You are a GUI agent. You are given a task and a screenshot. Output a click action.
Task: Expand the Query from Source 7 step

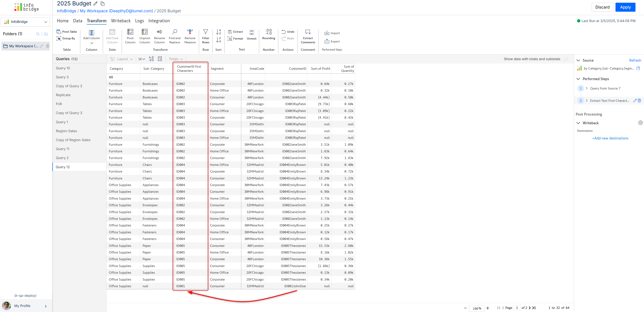click(x=587, y=88)
